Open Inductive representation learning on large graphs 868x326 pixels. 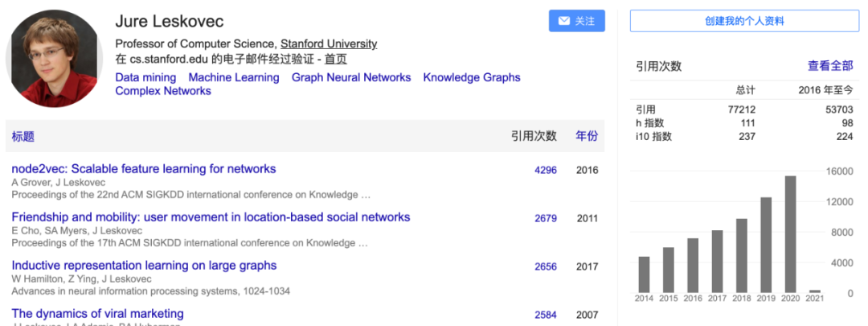coord(144,266)
